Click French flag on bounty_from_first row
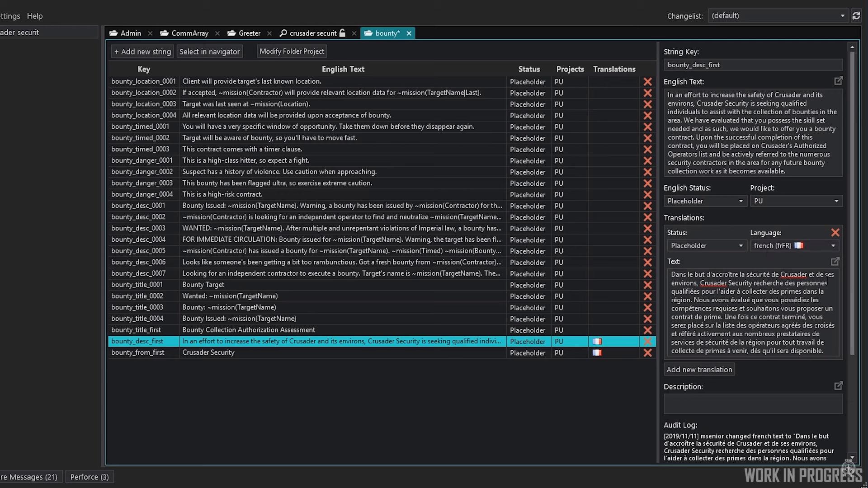The image size is (868, 488). pyautogui.click(x=597, y=353)
